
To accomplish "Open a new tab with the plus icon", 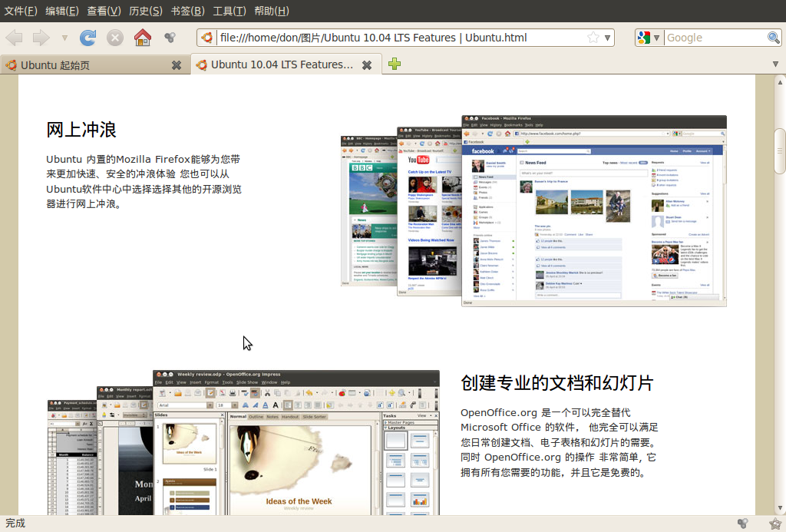I will pyautogui.click(x=395, y=64).
